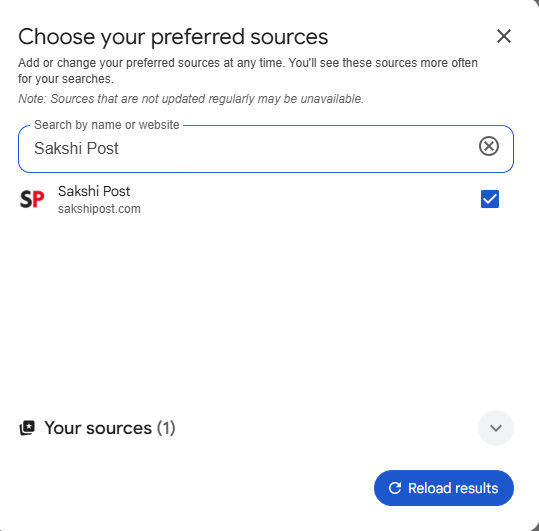This screenshot has width=539, height=531.
Task: Uncheck the Sakshi Post checkbox
Action: [490, 199]
